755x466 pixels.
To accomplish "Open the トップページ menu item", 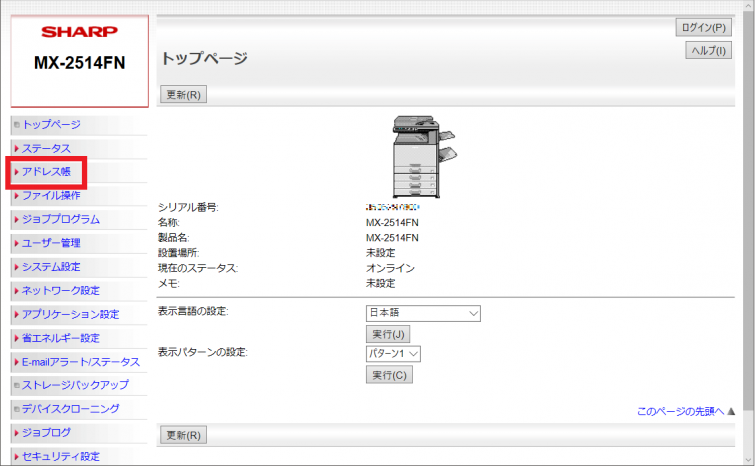I will tap(51, 125).
